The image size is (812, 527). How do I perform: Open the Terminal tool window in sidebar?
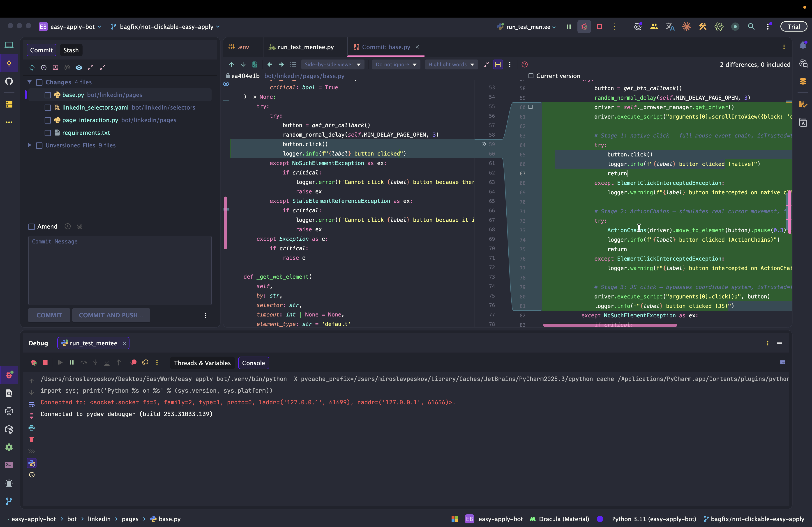[x=9, y=465]
